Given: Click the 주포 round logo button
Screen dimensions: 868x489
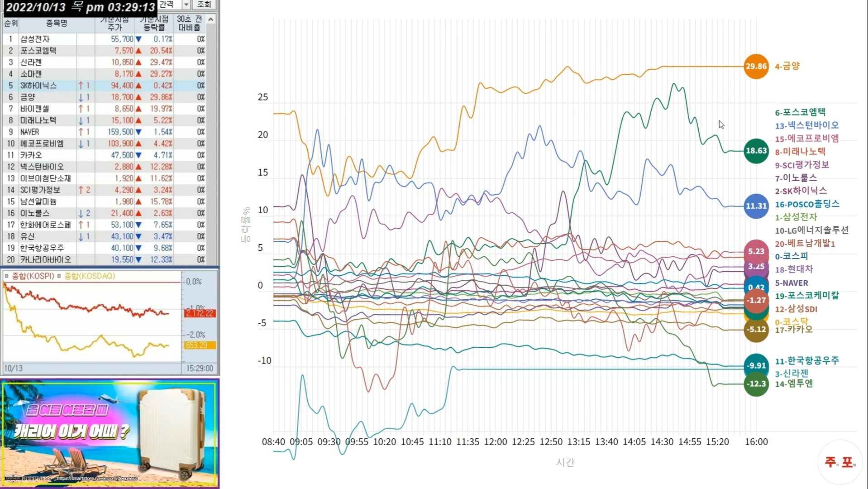Looking at the screenshot, I should point(840,462).
